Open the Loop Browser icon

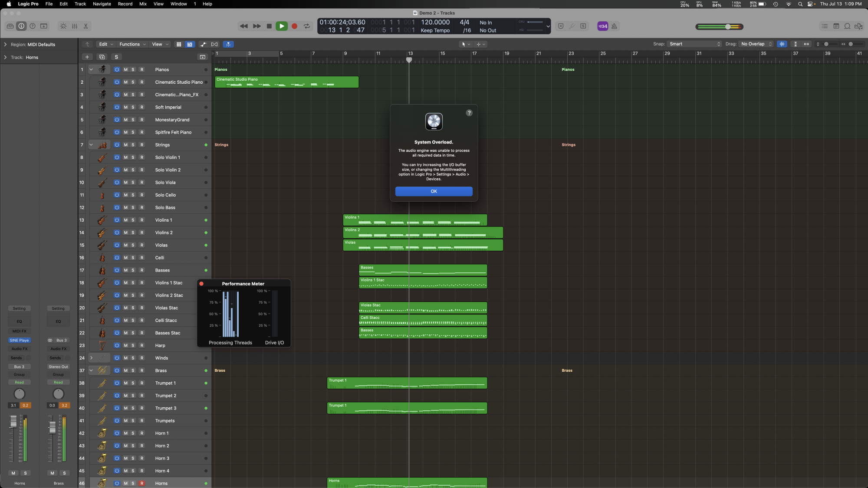click(x=847, y=26)
